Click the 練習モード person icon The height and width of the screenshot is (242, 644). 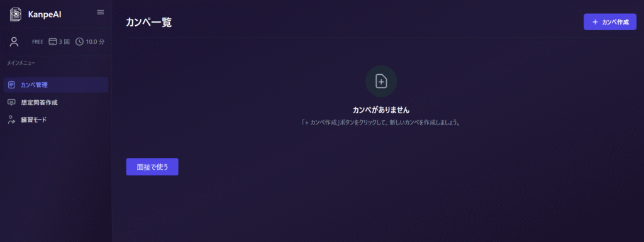[11, 120]
